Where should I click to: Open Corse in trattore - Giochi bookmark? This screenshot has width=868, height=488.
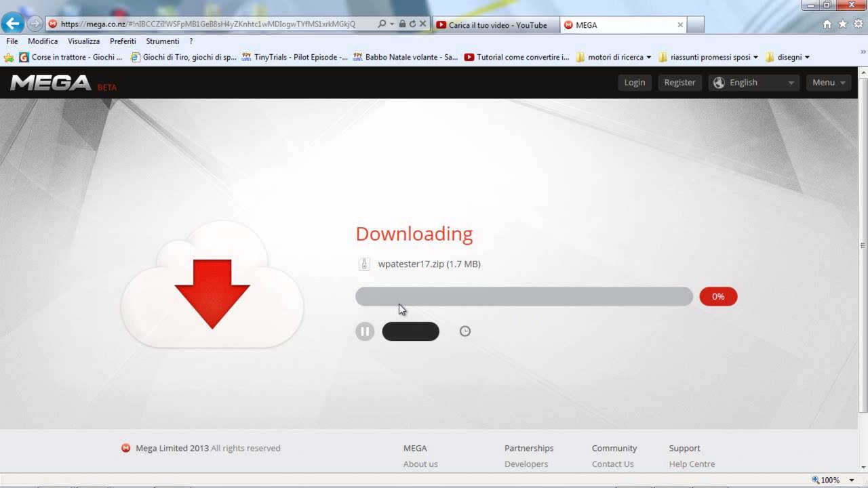(71, 58)
